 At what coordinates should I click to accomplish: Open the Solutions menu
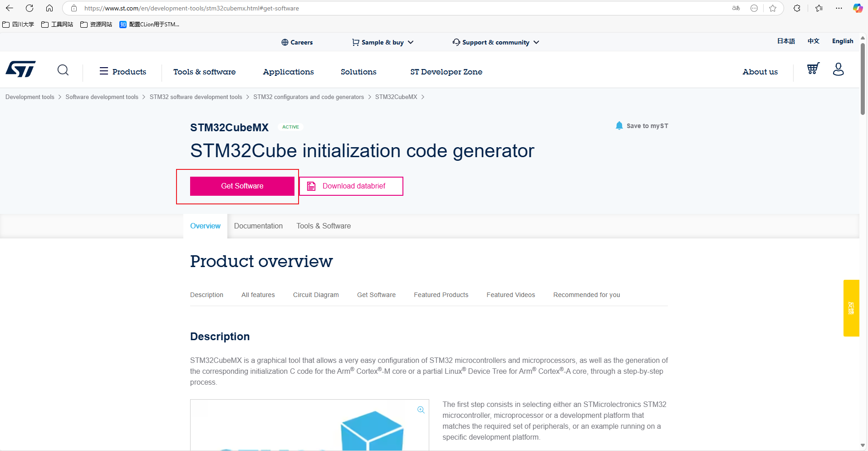(x=358, y=72)
